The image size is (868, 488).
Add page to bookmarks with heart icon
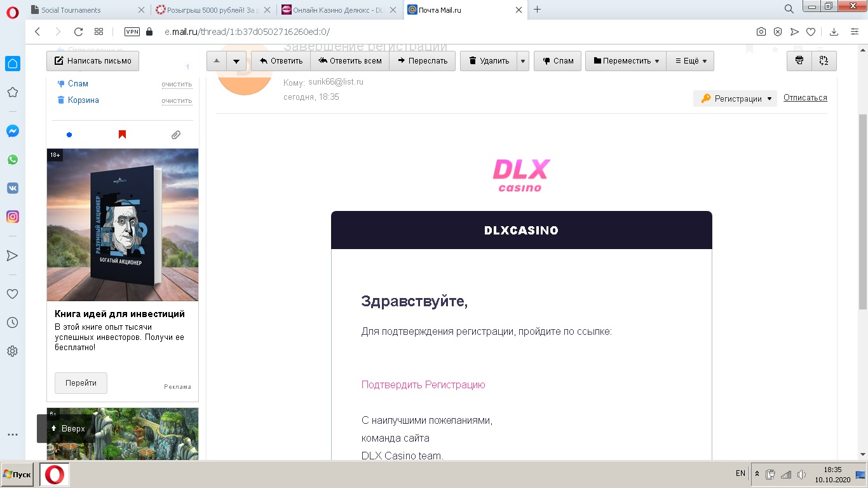click(x=811, y=32)
